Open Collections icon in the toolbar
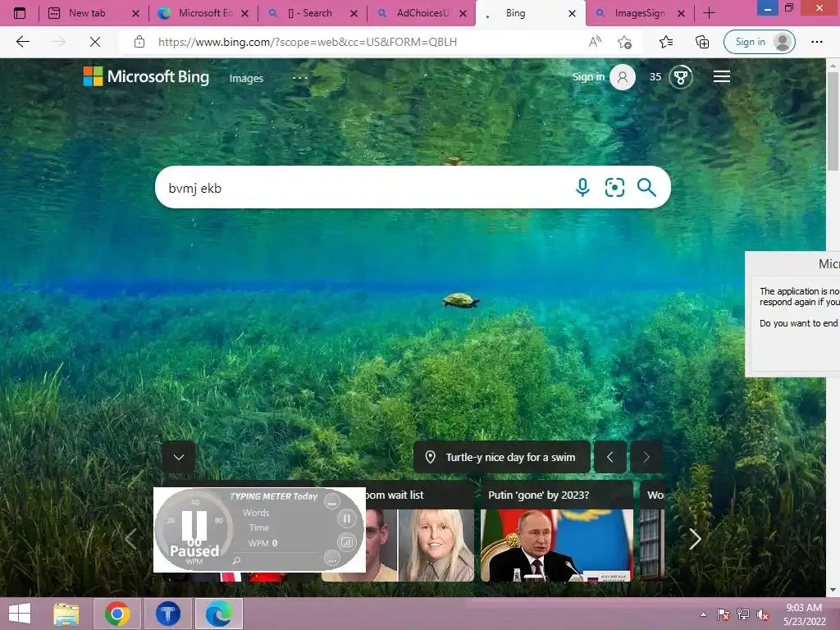Image resolution: width=840 pixels, height=630 pixels. coord(702,42)
